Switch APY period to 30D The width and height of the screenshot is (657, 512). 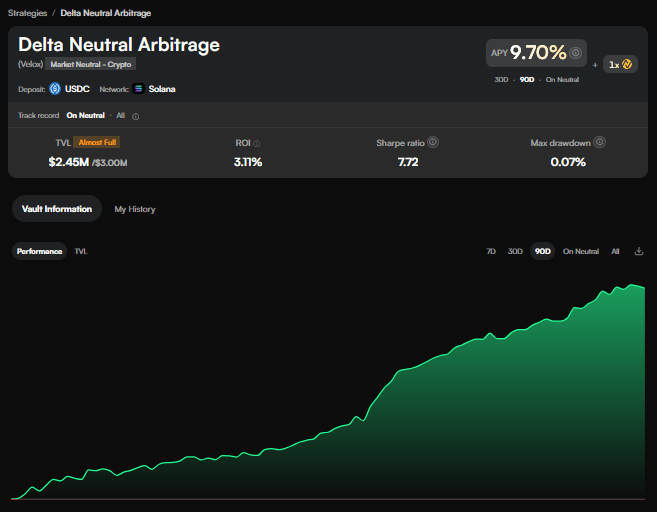pos(501,80)
